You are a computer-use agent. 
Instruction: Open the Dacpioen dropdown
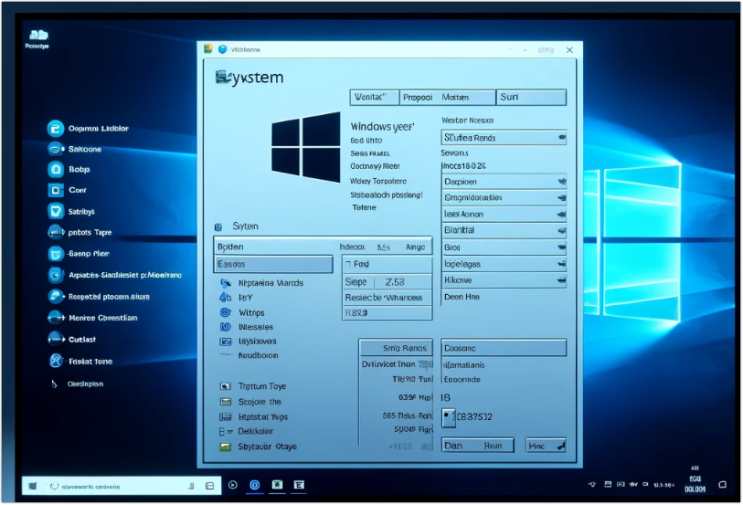coord(504,181)
